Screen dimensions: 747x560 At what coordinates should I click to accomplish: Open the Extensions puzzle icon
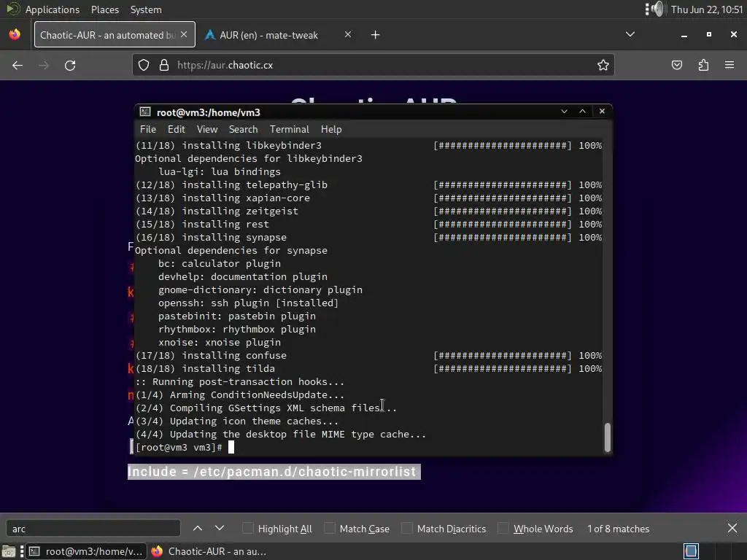click(x=703, y=65)
